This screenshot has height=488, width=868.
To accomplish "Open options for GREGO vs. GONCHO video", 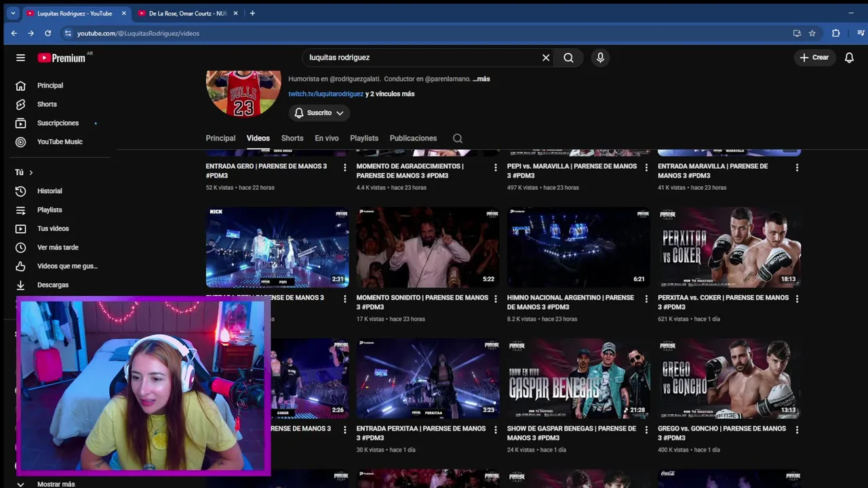I will (797, 430).
